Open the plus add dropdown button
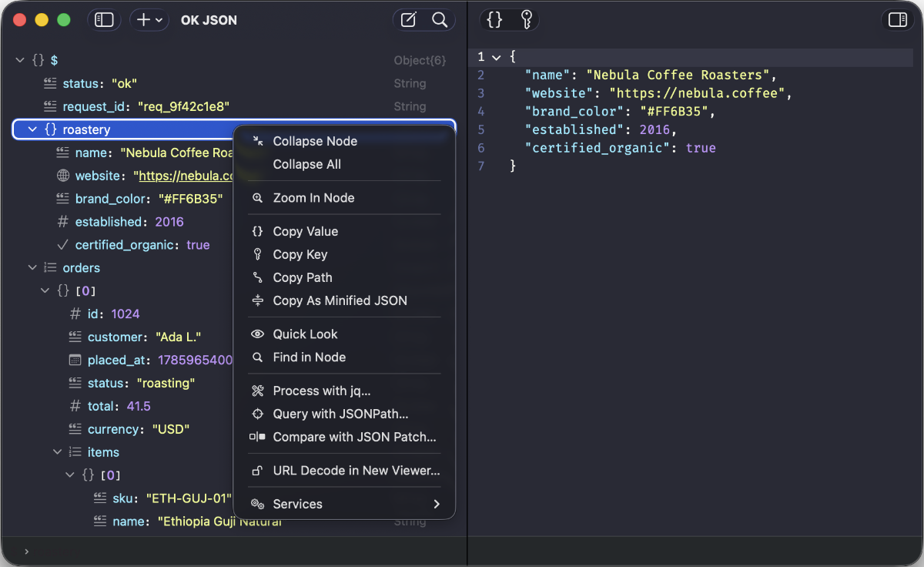 click(x=149, y=20)
